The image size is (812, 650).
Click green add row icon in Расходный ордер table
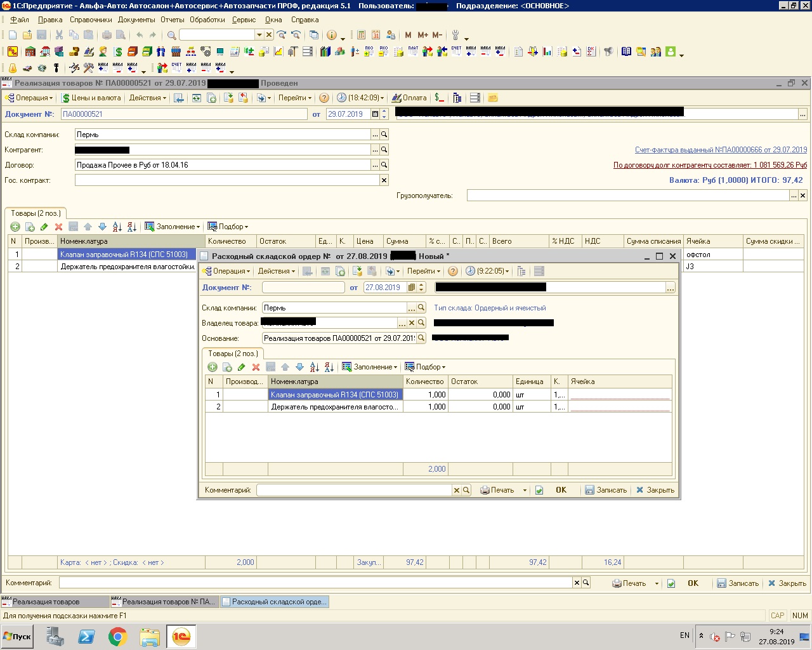coord(213,367)
